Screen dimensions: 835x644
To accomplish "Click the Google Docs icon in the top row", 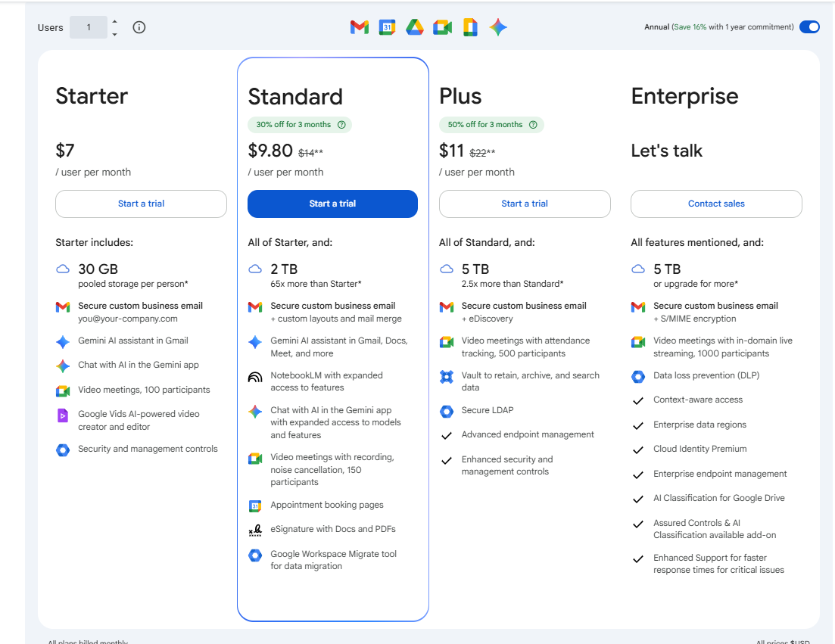I will 470,27.
